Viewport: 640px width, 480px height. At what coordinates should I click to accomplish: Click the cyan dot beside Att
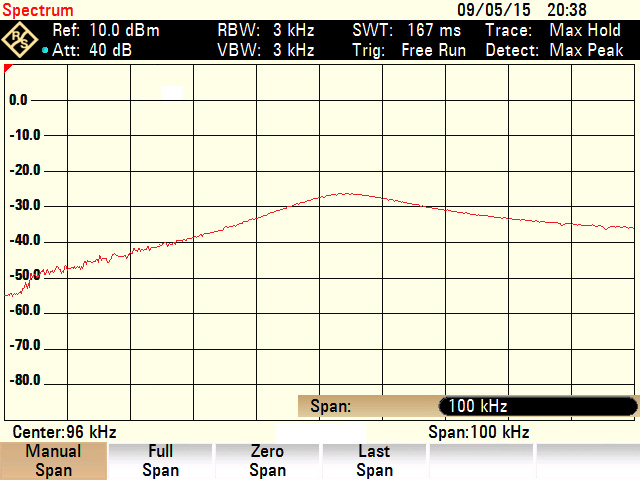pos(45,51)
